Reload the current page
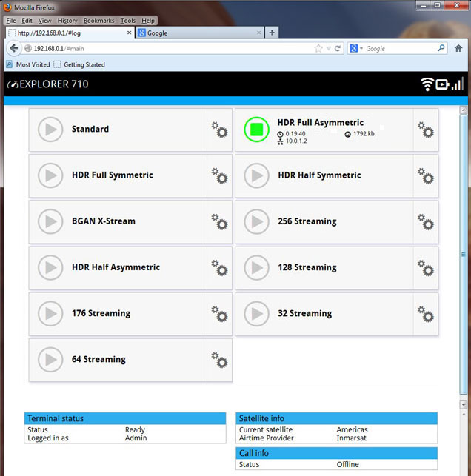 pyautogui.click(x=338, y=49)
